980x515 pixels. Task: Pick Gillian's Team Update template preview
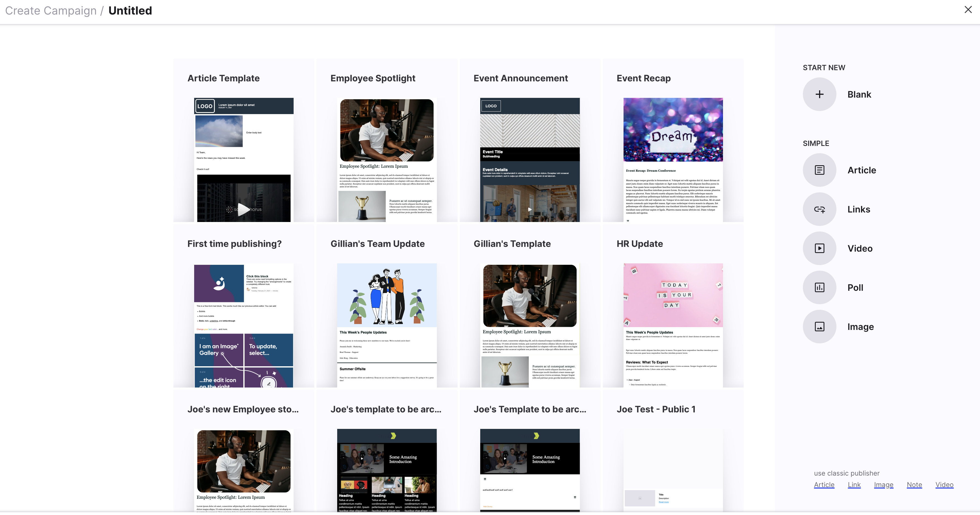click(x=387, y=325)
